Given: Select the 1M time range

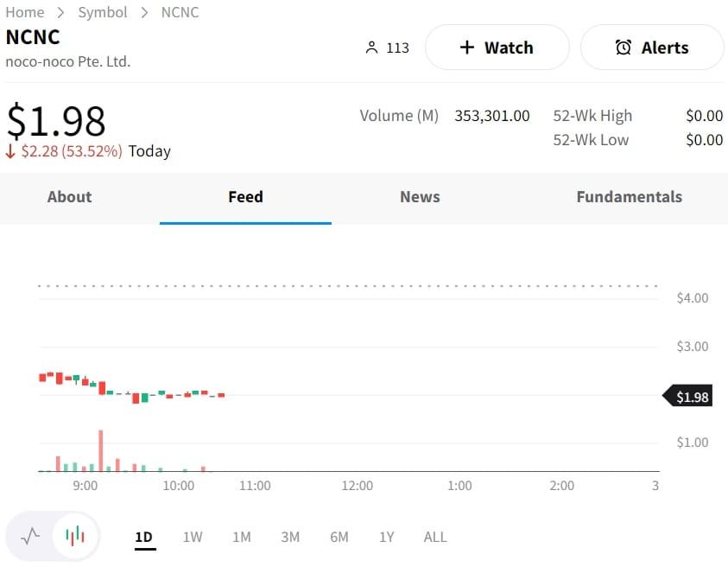Looking at the screenshot, I should coord(241,537).
